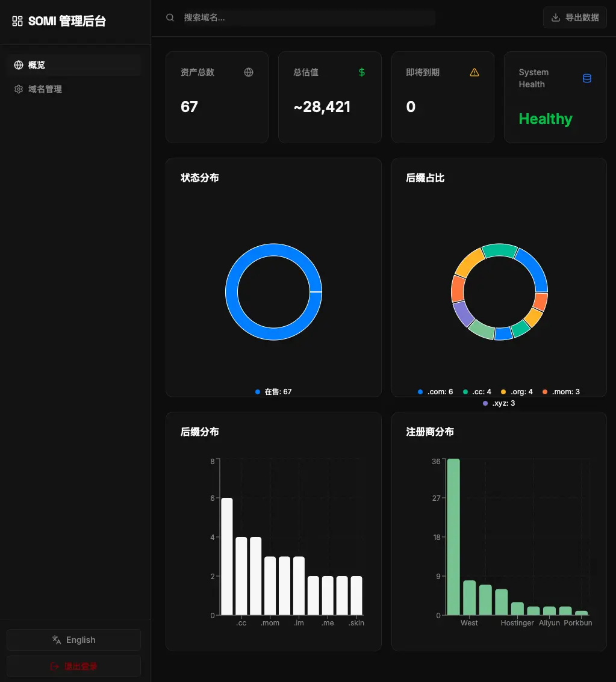Screen dimensions: 616x682
Task: Click the .mom: 3 legend entry
Action: click(561, 392)
